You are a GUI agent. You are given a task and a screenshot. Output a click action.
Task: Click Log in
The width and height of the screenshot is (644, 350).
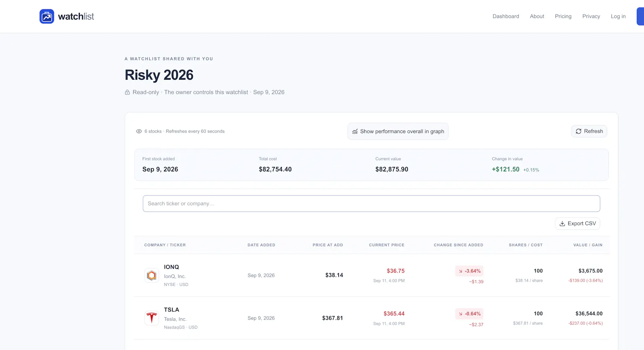618,16
